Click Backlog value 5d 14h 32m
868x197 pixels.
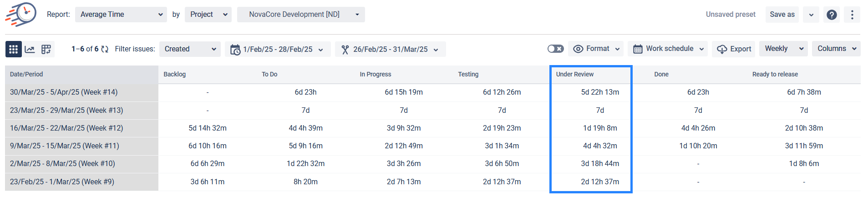click(x=208, y=128)
